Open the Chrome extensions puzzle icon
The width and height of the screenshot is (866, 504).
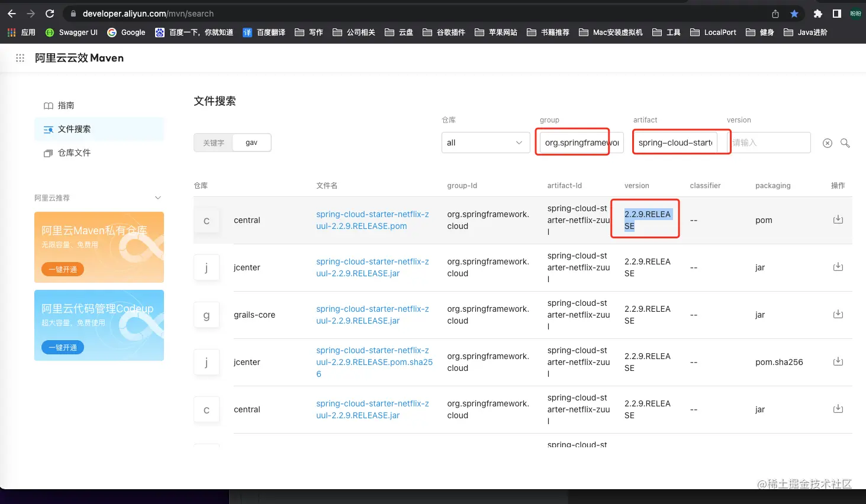[818, 14]
